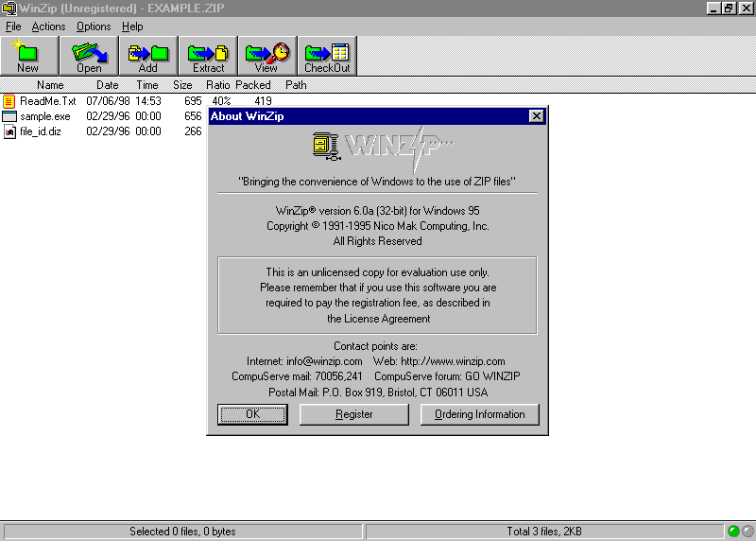Select the sample.exe file name

coord(44,116)
